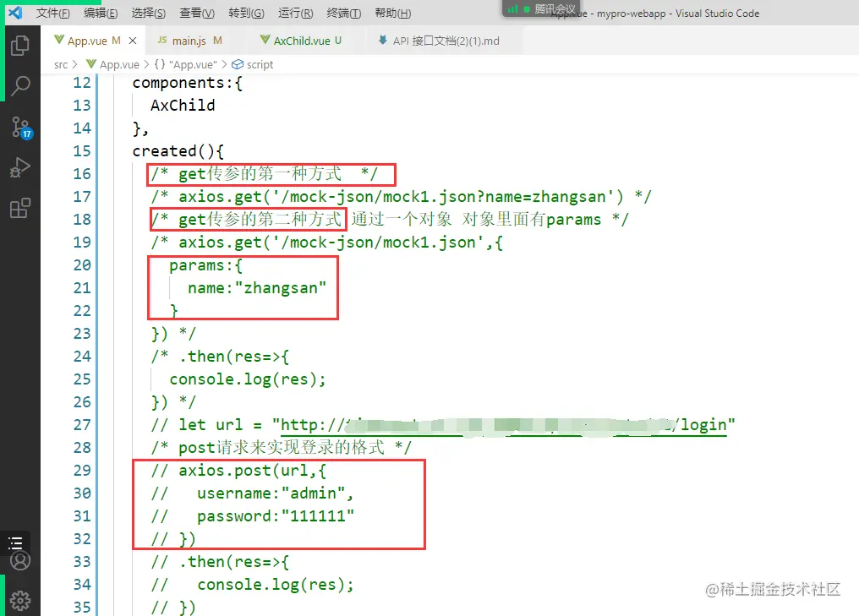Click the 'params:{' text on line 20

point(206,265)
